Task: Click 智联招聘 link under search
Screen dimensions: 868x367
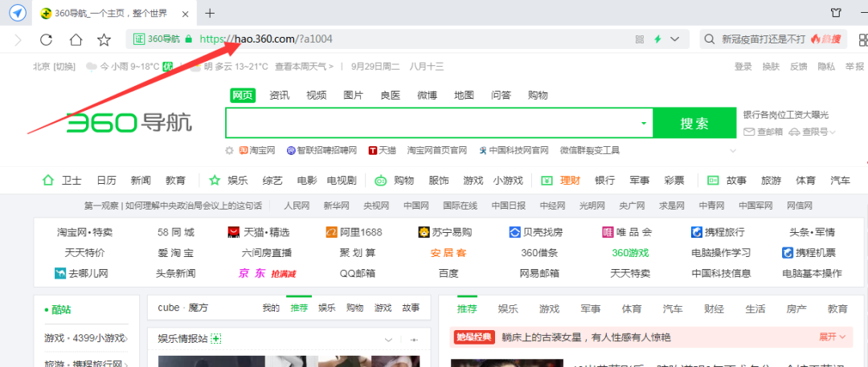Action: point(321,150)
